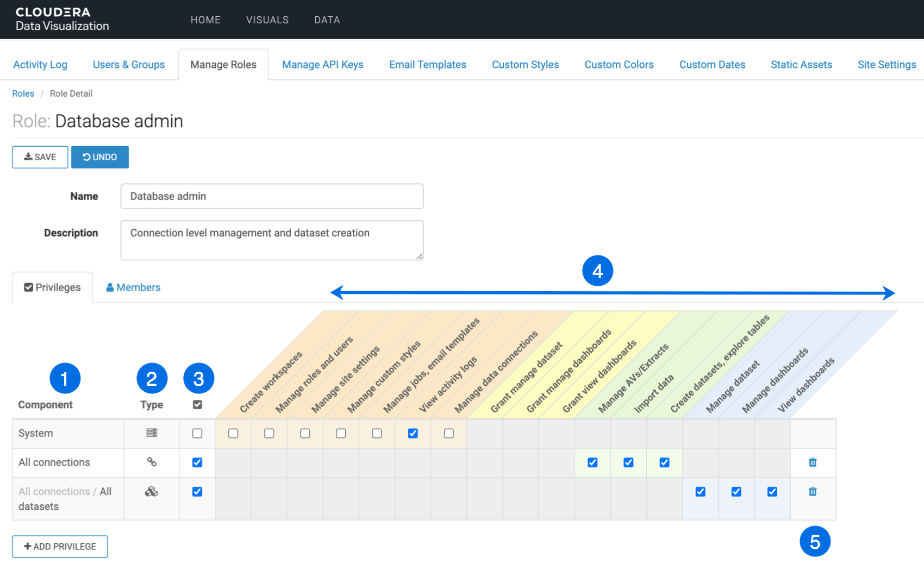Click the header select-all checkbox icon

click(x=197, y=405)
